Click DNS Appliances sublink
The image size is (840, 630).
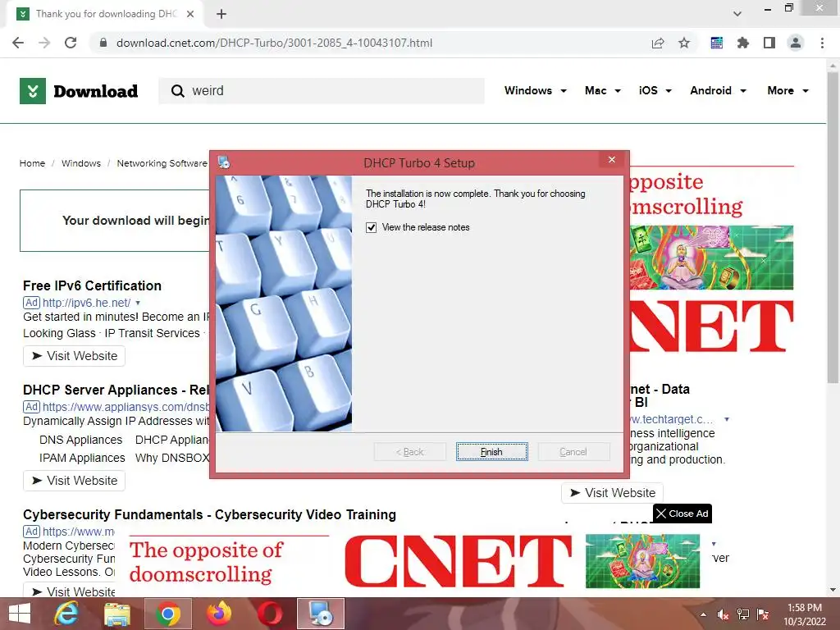[x=81, y=440]
